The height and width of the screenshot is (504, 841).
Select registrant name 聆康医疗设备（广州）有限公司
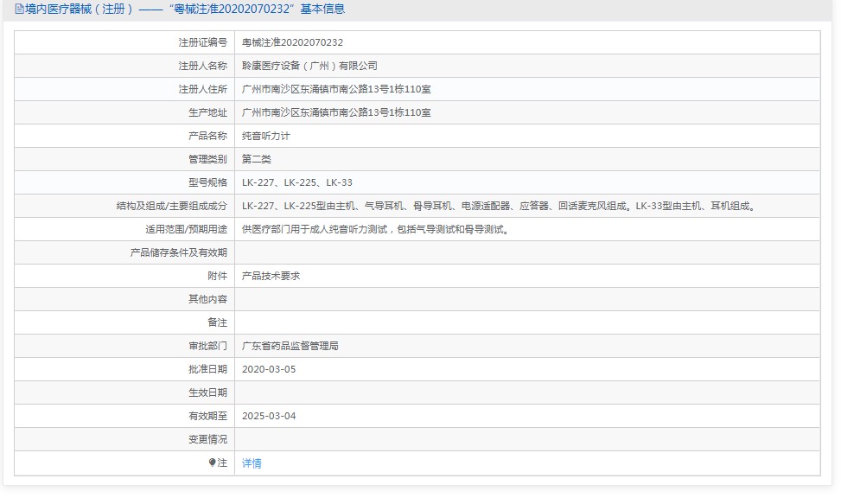click(309, 66)
